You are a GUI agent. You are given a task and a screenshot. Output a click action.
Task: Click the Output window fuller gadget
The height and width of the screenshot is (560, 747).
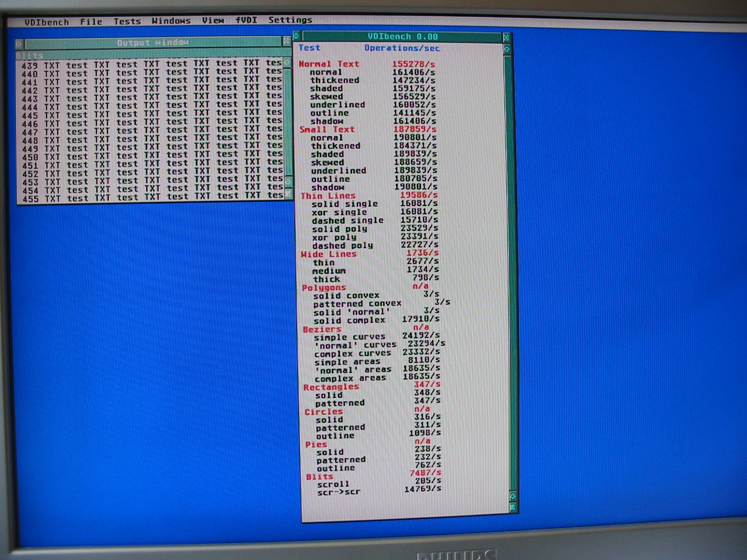point(287,42)
